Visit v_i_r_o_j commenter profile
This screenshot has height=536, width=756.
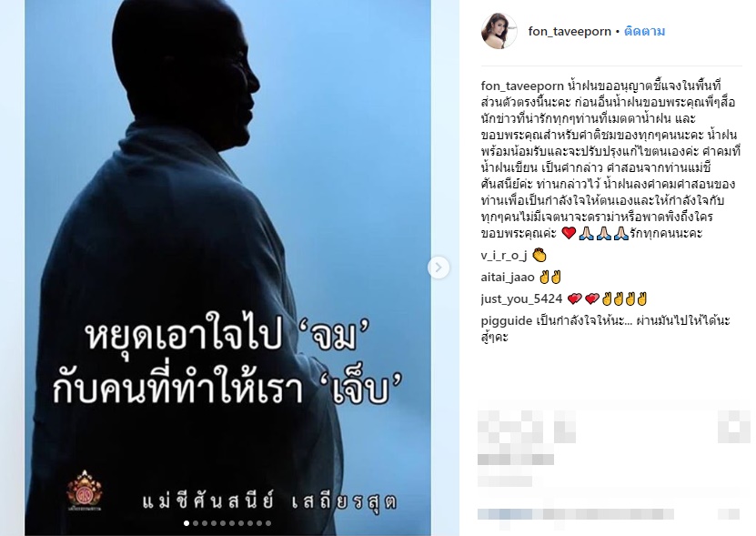tap(504, 255)
